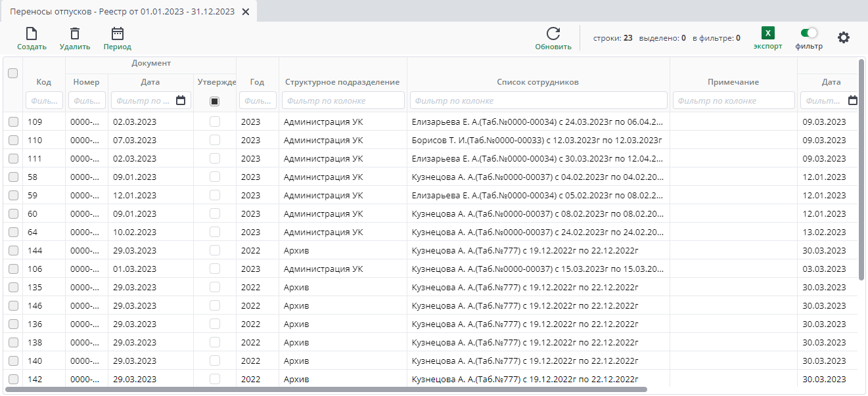
Task: Focus the Номер filter field
Action: coord(87,100)
